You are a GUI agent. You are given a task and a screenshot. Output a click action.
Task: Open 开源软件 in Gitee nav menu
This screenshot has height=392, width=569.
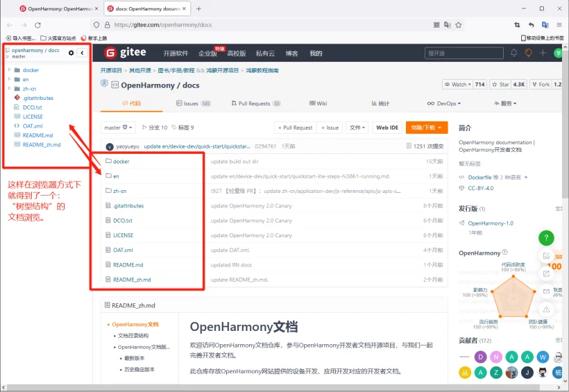[176, 53]
